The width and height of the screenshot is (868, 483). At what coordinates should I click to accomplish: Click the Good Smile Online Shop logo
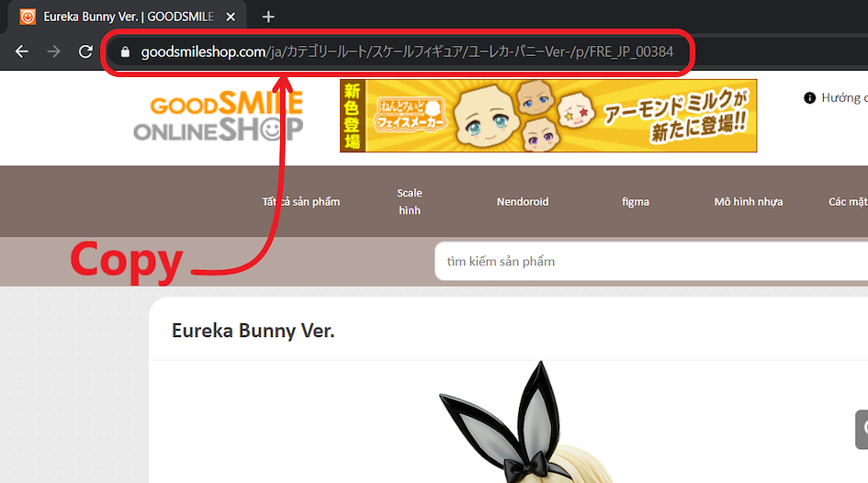coord(219,116)
